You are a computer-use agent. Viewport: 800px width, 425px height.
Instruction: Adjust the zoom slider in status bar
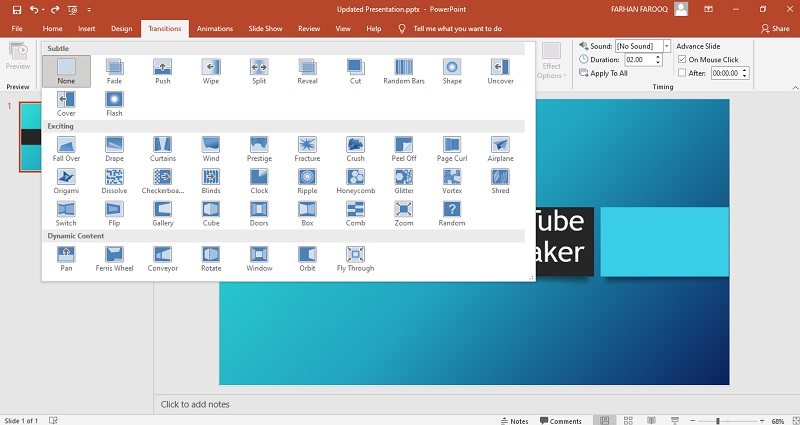point(718,421)
